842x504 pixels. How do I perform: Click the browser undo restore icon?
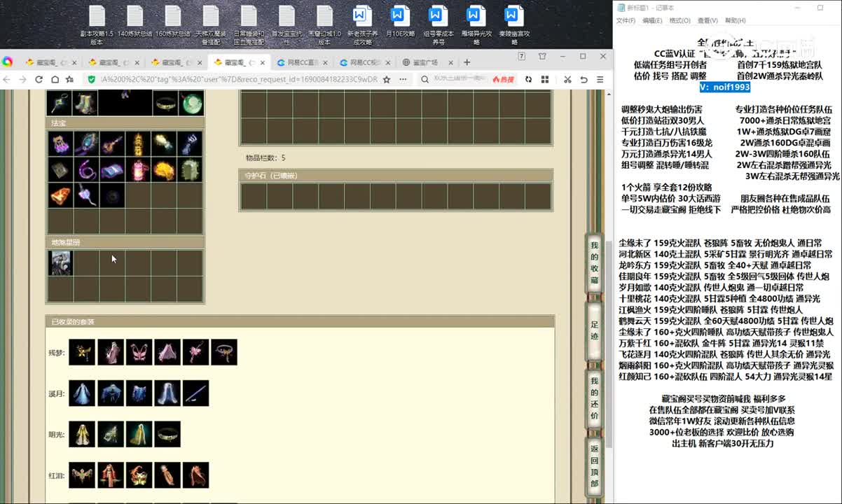tap(584, 80)
